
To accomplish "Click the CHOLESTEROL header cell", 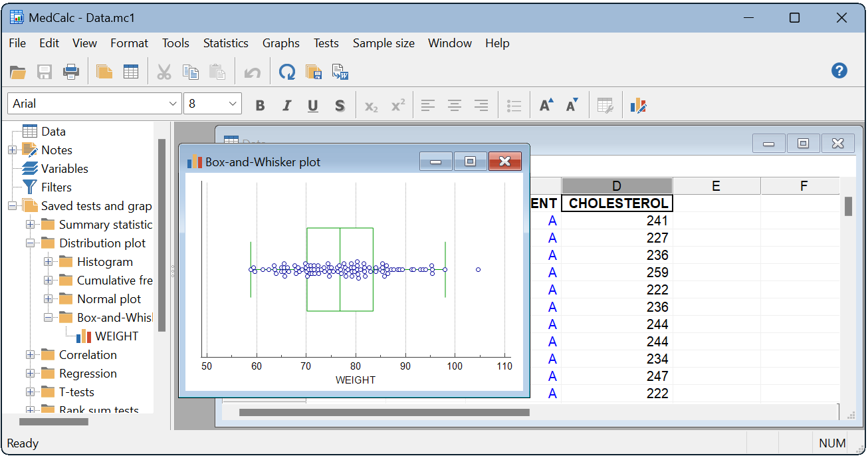I will point(617,203).
